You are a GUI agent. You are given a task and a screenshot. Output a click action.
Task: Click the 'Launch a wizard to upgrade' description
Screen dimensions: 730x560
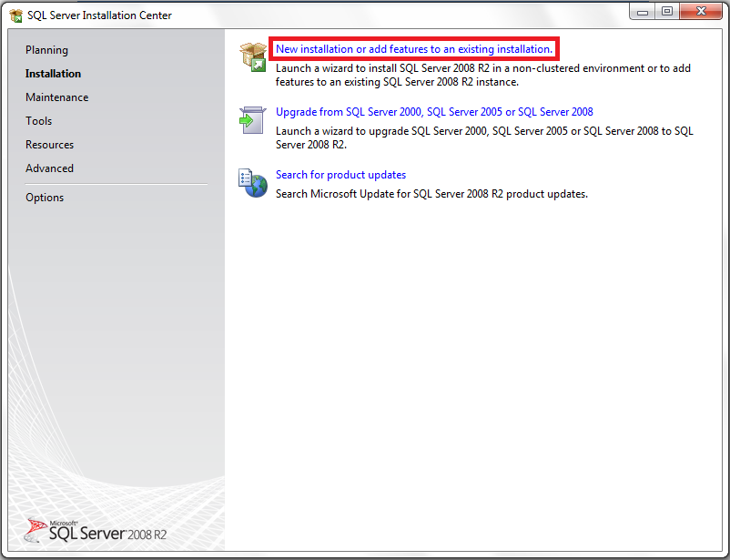[x=484, y=137]
